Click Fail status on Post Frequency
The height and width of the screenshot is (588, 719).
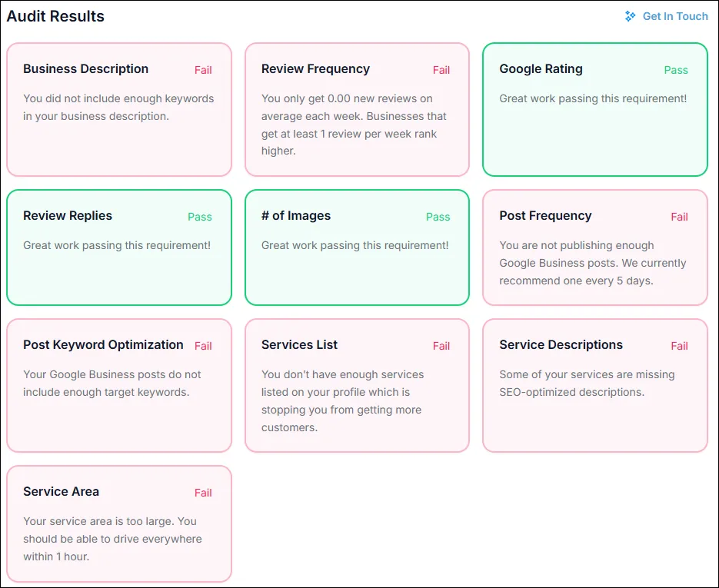[679, 217]
